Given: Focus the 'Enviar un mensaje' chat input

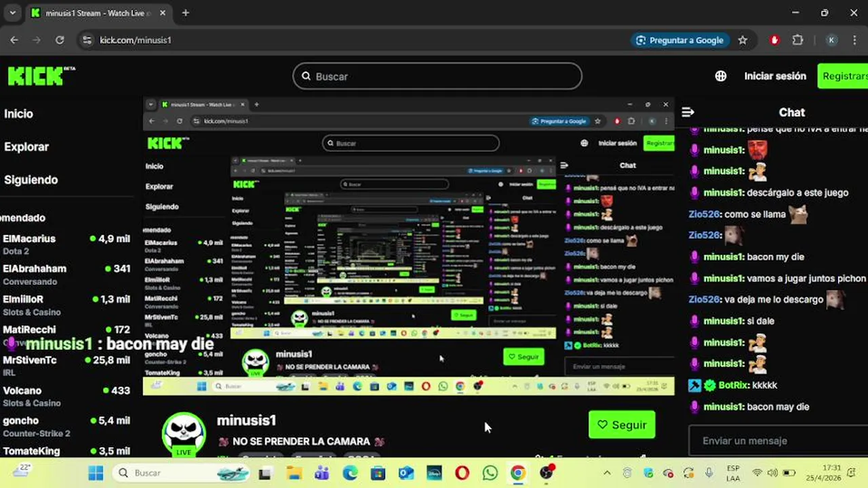Looking at the screenshot, I should click(x=778, y=441).
